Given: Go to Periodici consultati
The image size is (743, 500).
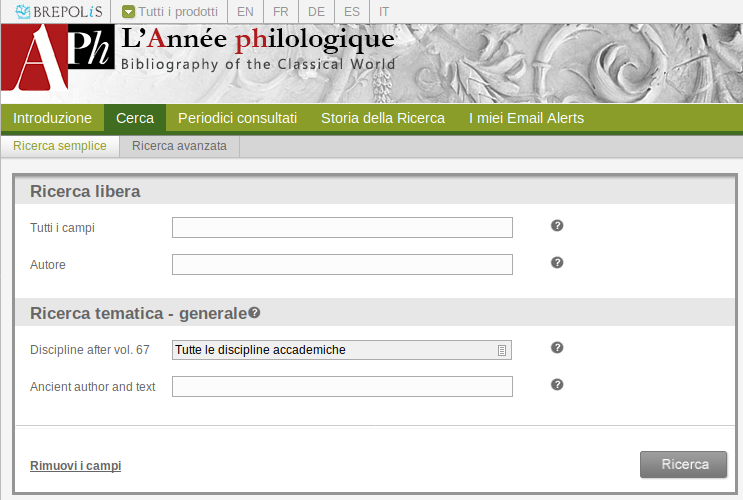Looking at the screenshot, I should coord(237,118).
